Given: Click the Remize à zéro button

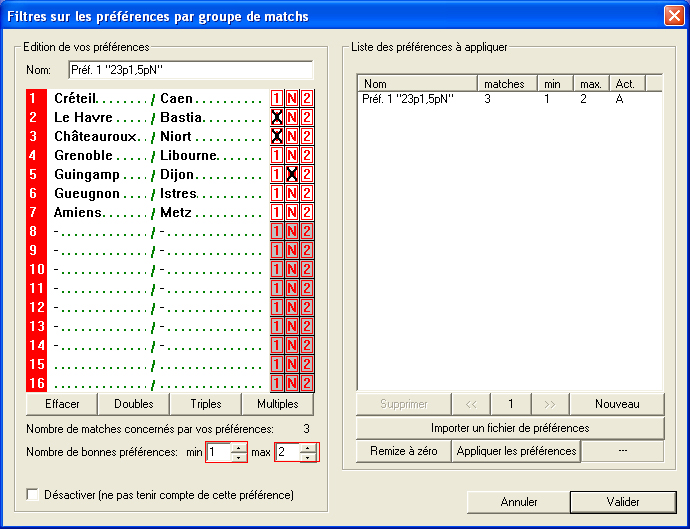Looking at the screenshot, I should pyautogui.click(x=404, y=451).
